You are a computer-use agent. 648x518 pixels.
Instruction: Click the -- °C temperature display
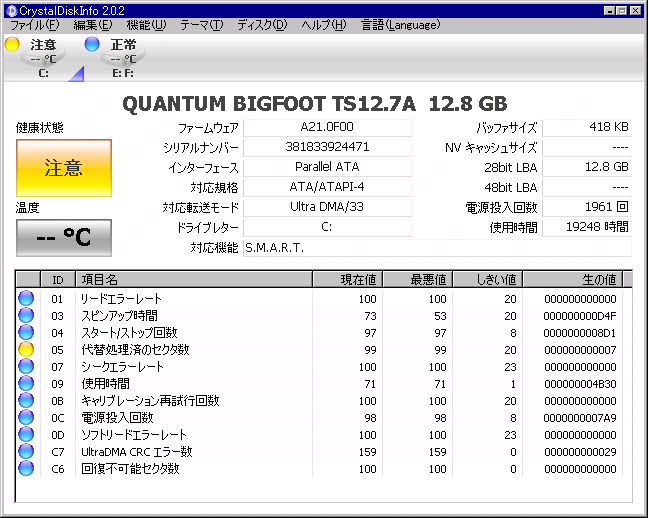point(64,238)
